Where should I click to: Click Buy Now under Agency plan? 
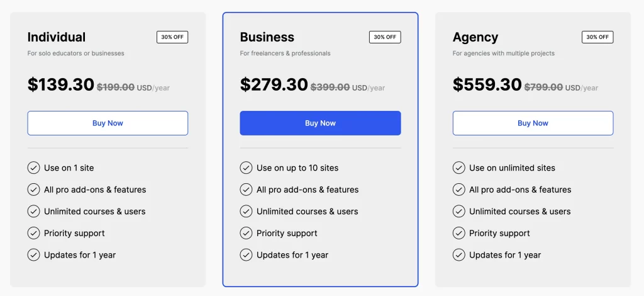coord(533,123)
